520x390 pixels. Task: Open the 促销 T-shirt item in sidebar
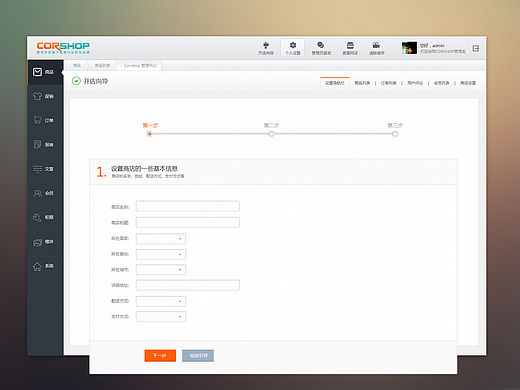tap(45, 96)
